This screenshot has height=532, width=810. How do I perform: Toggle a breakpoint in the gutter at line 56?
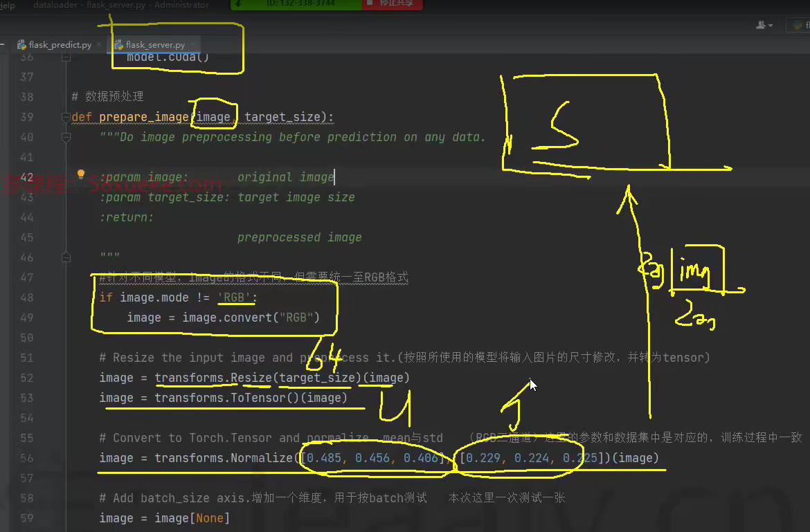(48, 458)
